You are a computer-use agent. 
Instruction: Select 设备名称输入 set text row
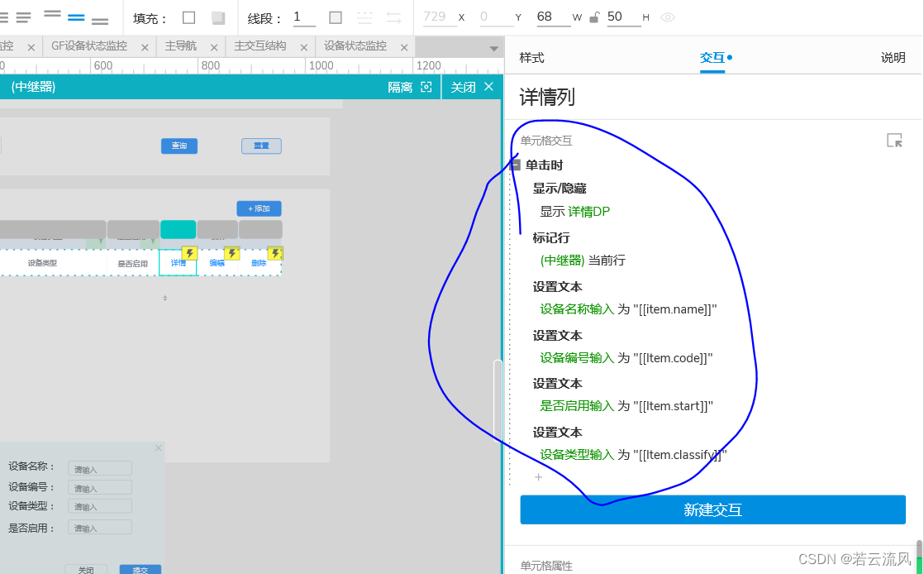click(628, 309)
